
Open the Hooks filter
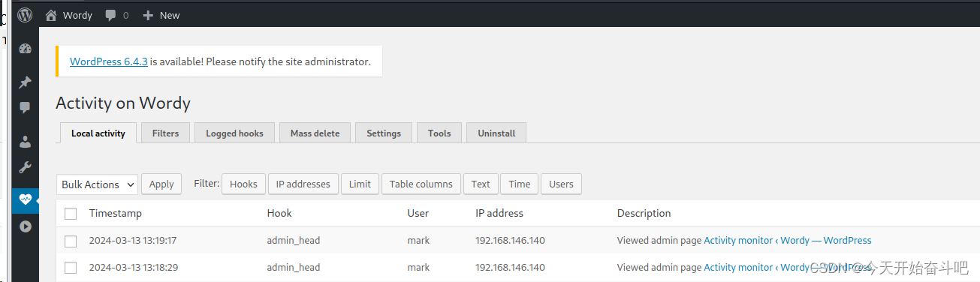pyautogui.click(x=243, y=184)
